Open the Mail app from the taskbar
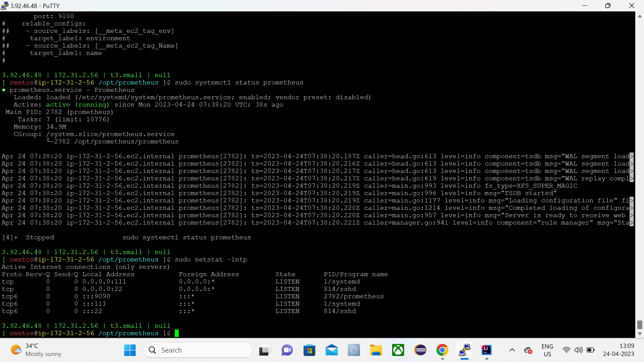Image resolution: width=644 pixels, height=362 pixels. 332,350
